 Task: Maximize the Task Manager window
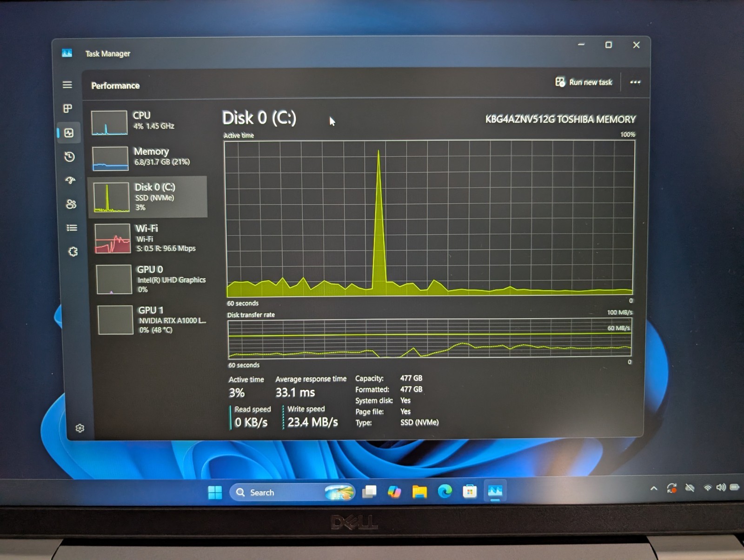point(608,45)
